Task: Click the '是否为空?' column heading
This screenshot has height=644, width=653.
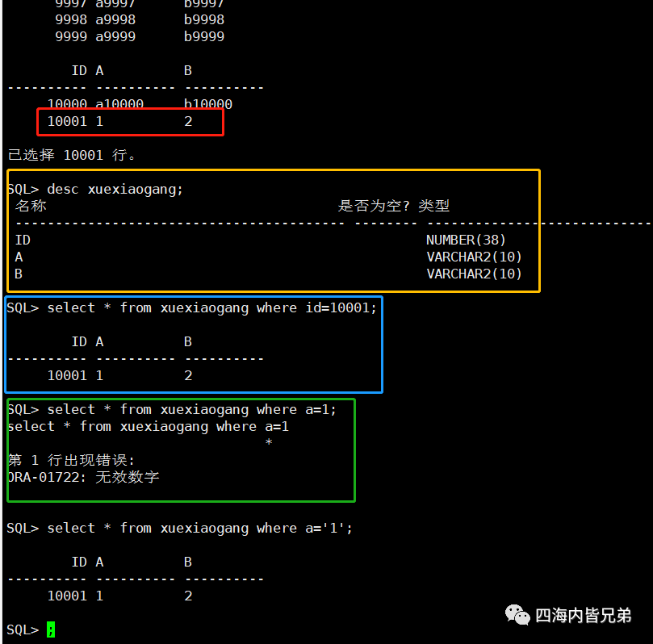Action: click(x=374, y=206)
